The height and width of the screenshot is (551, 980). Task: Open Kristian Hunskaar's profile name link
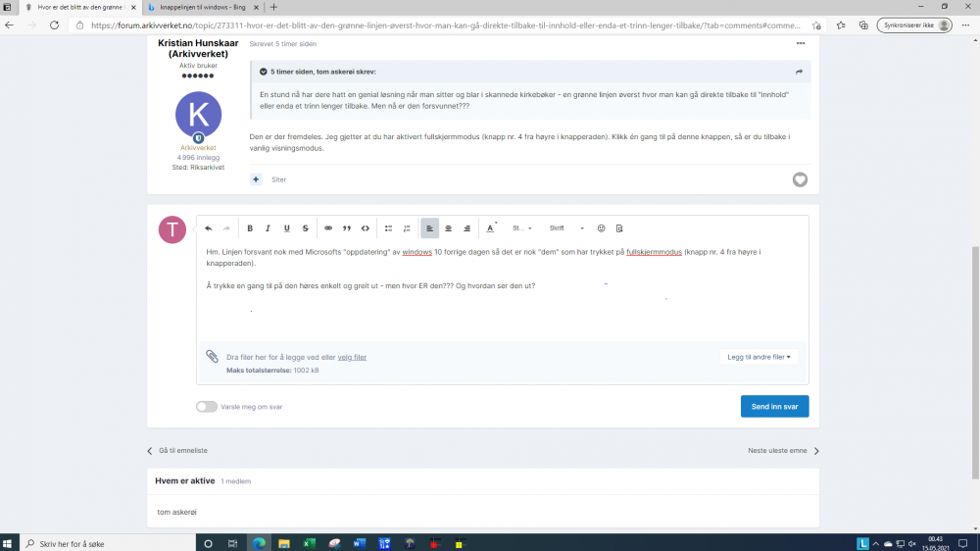coord(198,48)
